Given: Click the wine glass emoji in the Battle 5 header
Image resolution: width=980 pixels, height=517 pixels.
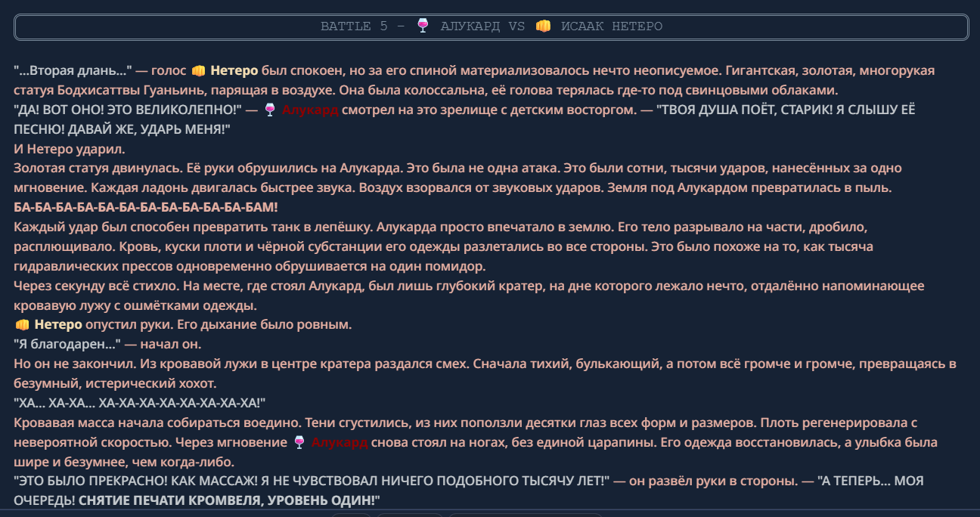Looking at the screenshot, I should pyautogui.click(x=423, y=26).
